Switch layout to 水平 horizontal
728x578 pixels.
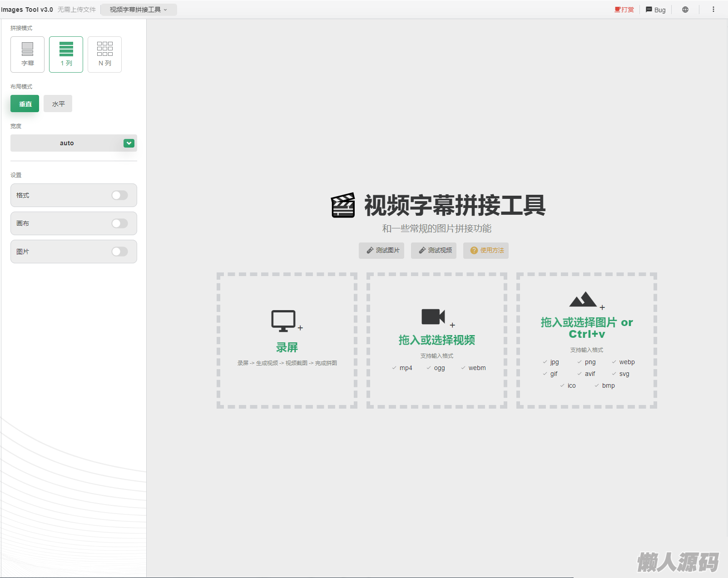(x=58, y=104)
